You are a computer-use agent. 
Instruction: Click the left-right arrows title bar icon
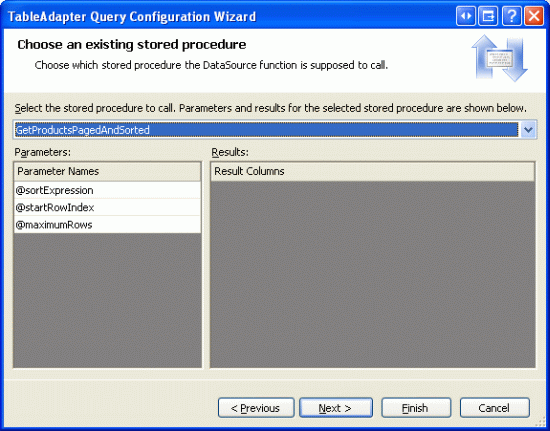pyautogui.click(x=466, y=16)
